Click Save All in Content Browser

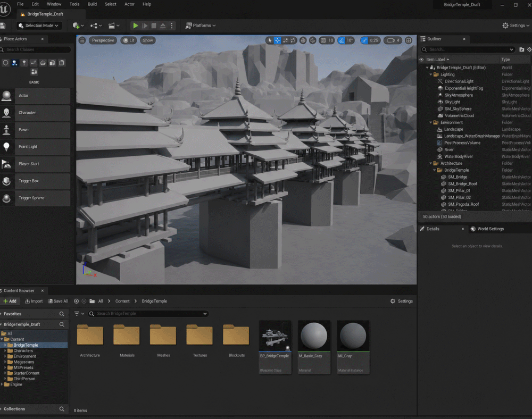tap(59, 301)
